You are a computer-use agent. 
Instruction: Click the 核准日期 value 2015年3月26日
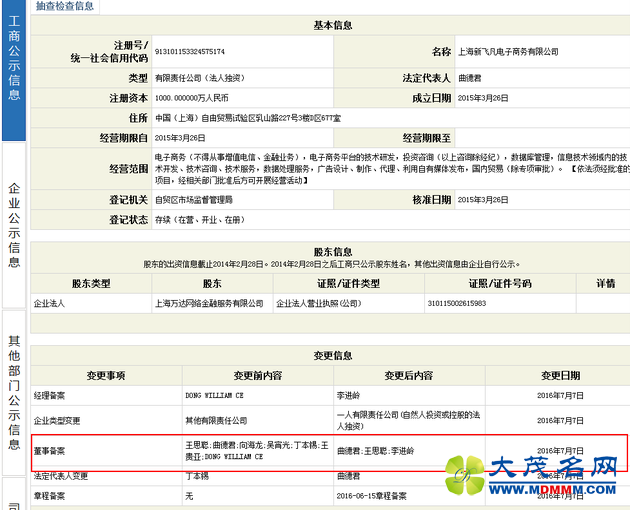[x=483, y=200]
